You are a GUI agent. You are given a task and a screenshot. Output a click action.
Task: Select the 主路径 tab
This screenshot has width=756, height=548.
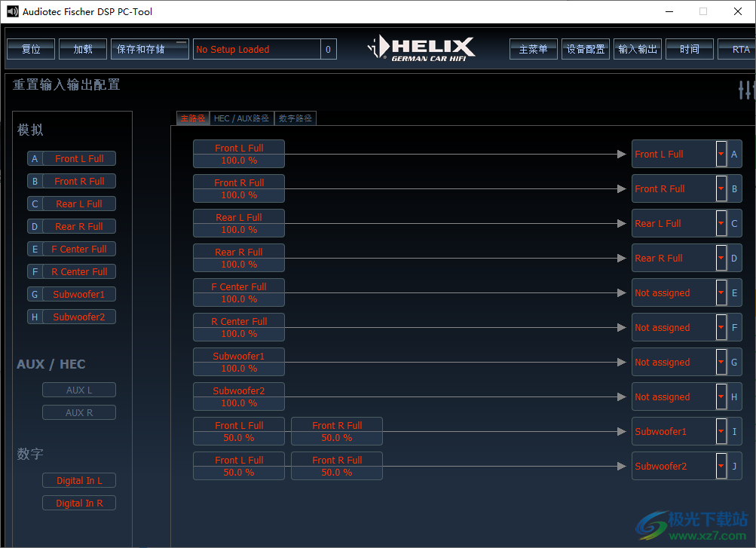[x=192, y=118]
